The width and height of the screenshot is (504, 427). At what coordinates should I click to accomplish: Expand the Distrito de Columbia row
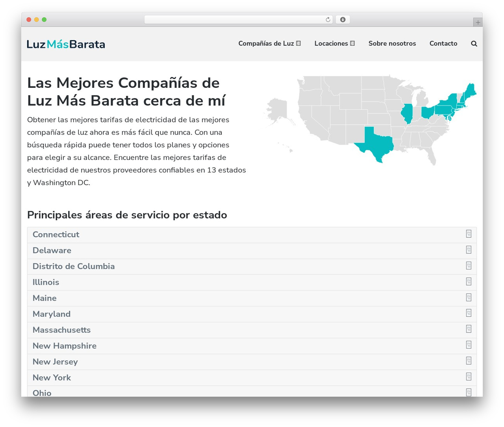(x=252, y=266)
